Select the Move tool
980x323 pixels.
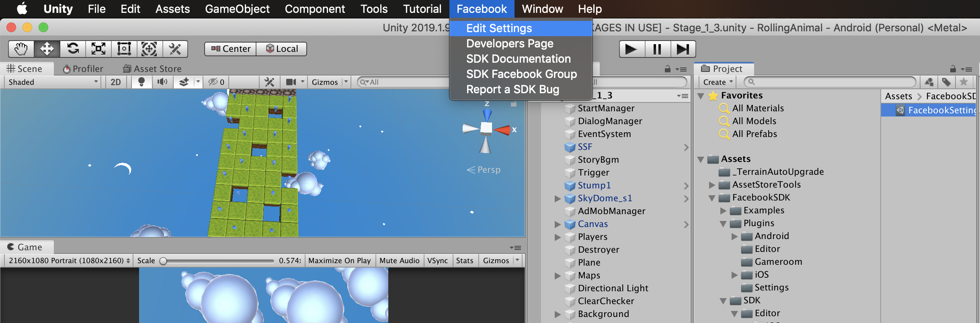[x=47, y=49]
